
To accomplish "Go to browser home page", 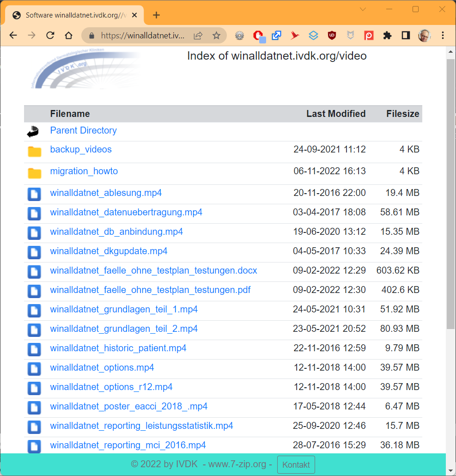I will (68, 36).
